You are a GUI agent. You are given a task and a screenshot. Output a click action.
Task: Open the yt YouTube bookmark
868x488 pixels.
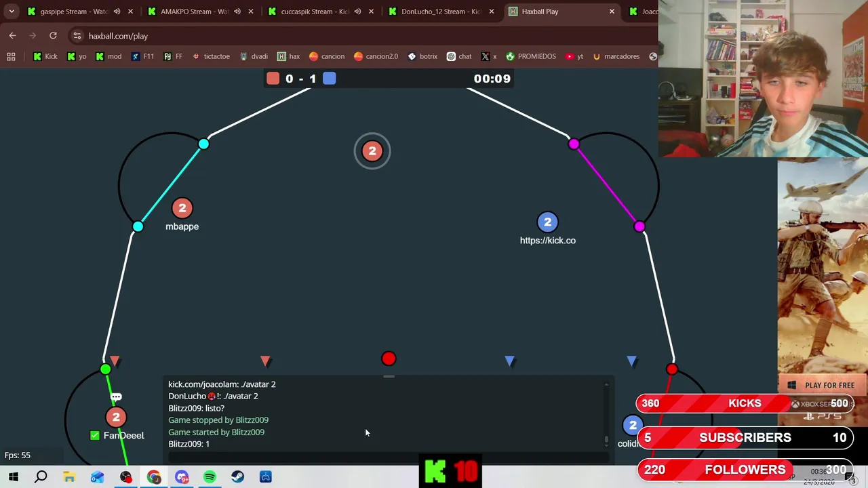pyautogui.click(x=574, y=56)
